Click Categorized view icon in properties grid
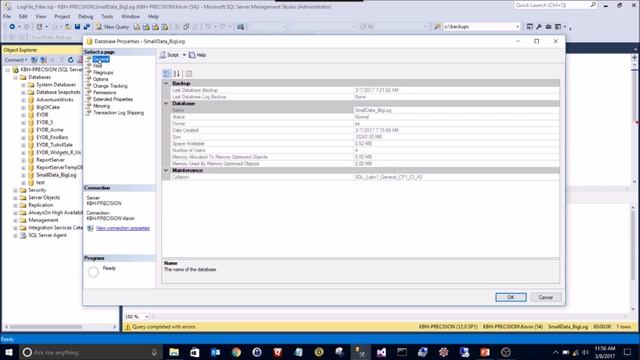640x360 pixels. (x=167, y=73)
